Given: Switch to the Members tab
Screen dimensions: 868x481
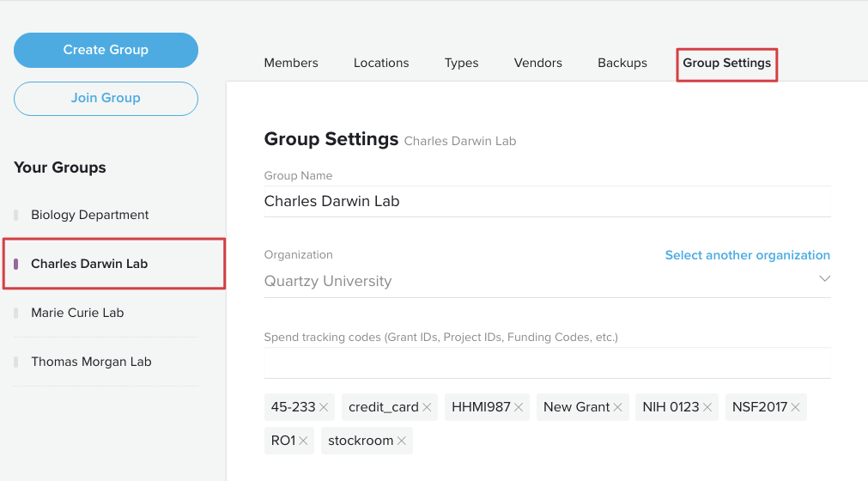Looking at the screenshot, I should click(291, 63).
